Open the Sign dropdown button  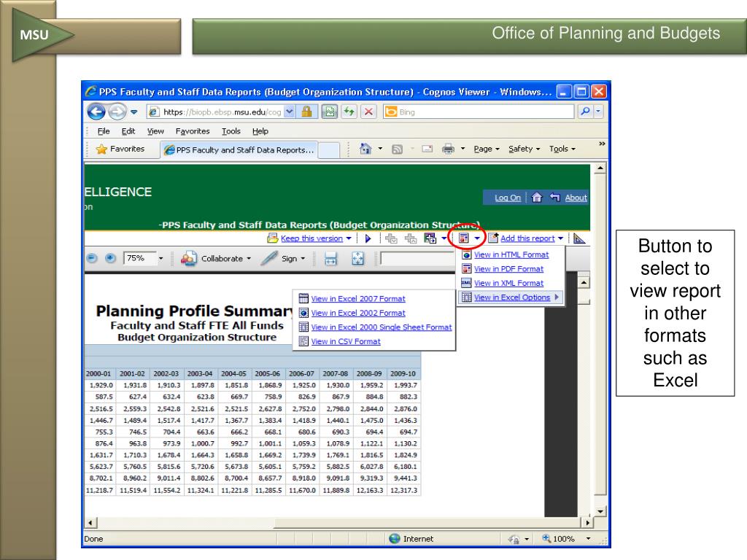pyautogui.click(x=284, y=259)
